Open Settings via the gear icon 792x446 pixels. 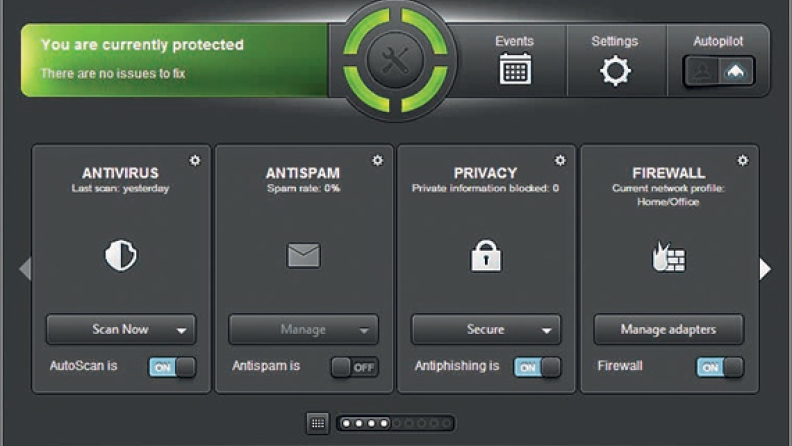point(615,71)
